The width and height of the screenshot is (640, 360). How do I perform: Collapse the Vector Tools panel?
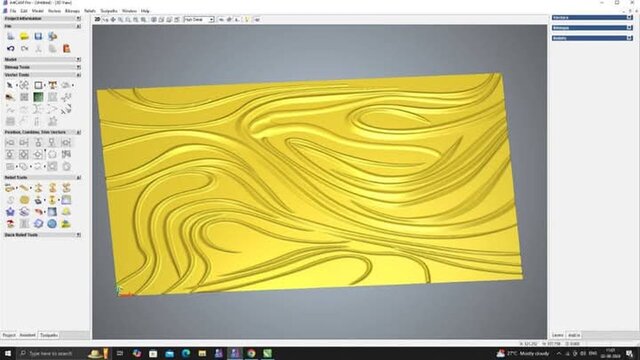point(78,75)
